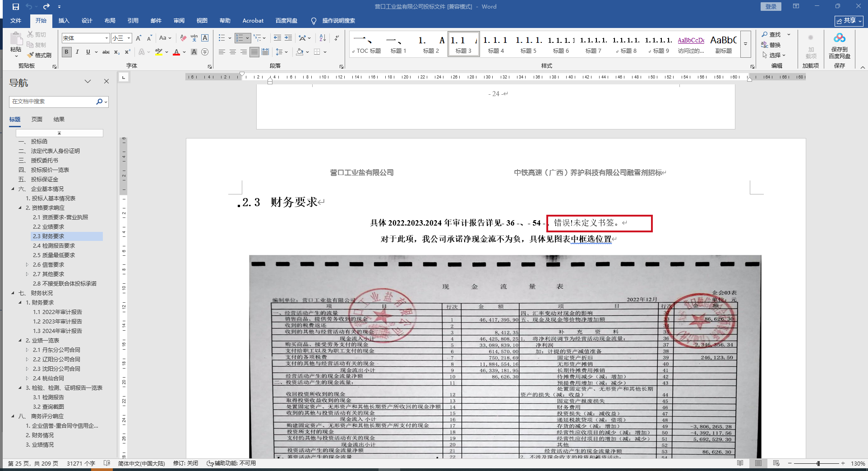Click the Paste clipboard icon
This screenshot has width=868, height=471.
(16, 39)
